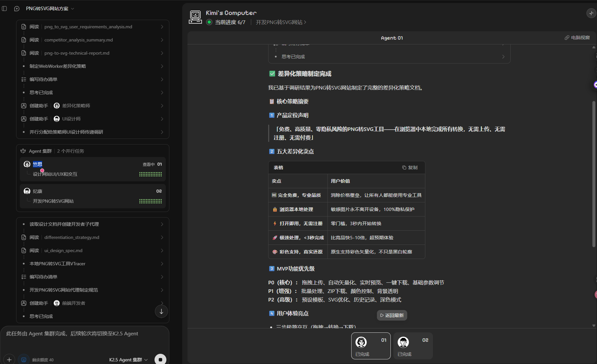Toggle 电脑视窗 computer view

click(577, 38)
